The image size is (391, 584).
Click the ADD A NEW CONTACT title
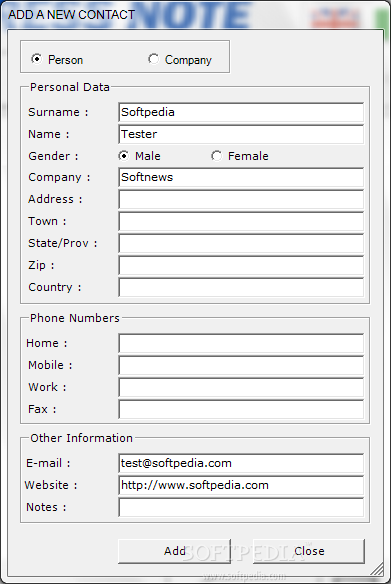(71, 15)
